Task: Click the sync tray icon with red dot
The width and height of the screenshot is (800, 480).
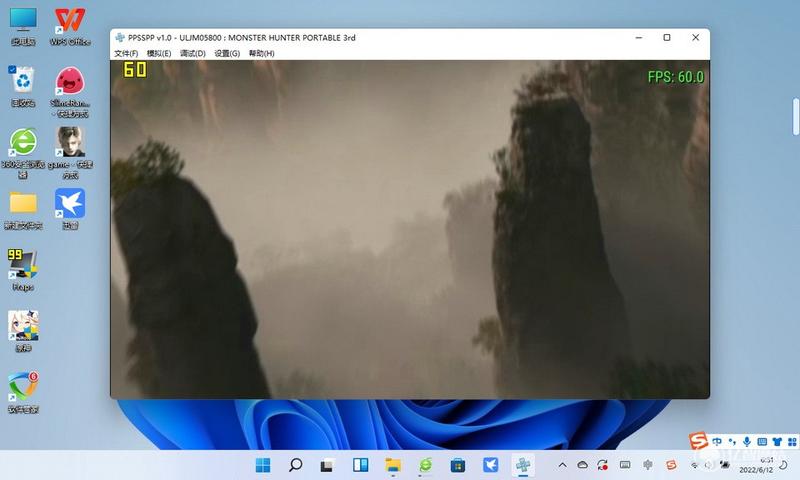Action: pyautogui.click(x=603, y=465)
